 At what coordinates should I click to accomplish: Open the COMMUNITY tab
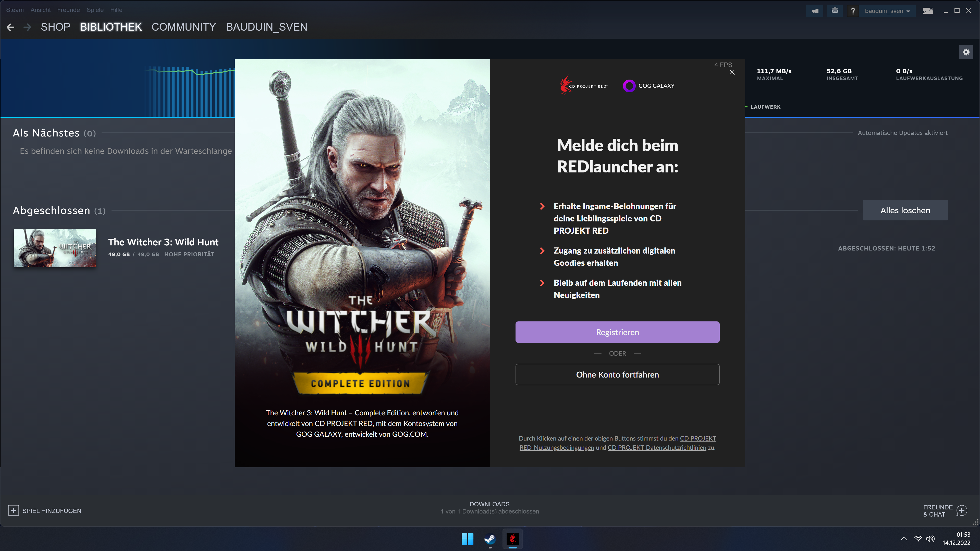pos(184,27)
